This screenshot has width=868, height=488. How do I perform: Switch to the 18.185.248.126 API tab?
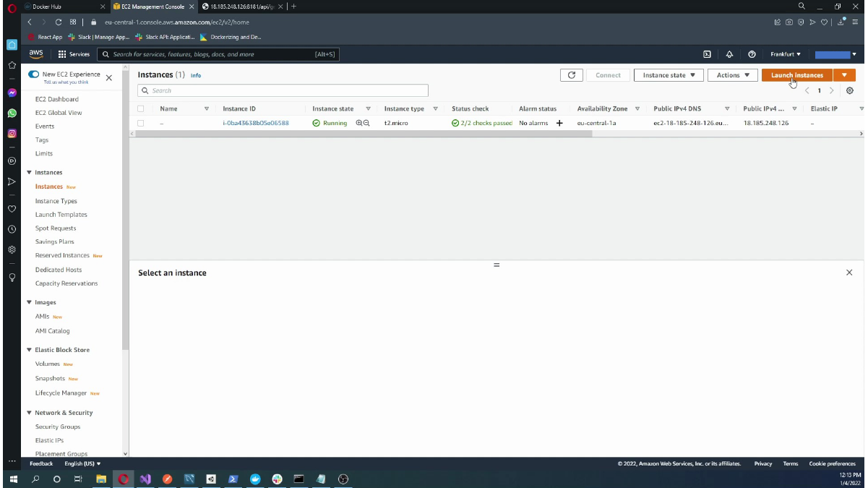point(242,7)
